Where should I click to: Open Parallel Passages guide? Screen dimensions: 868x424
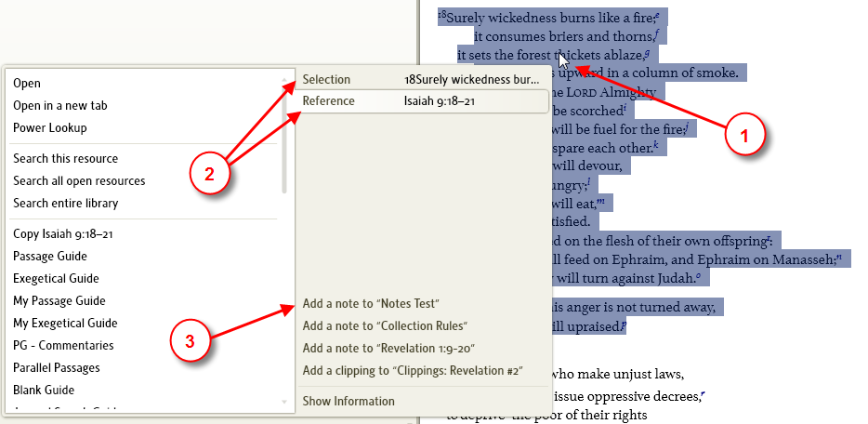[x=57, y=367]
